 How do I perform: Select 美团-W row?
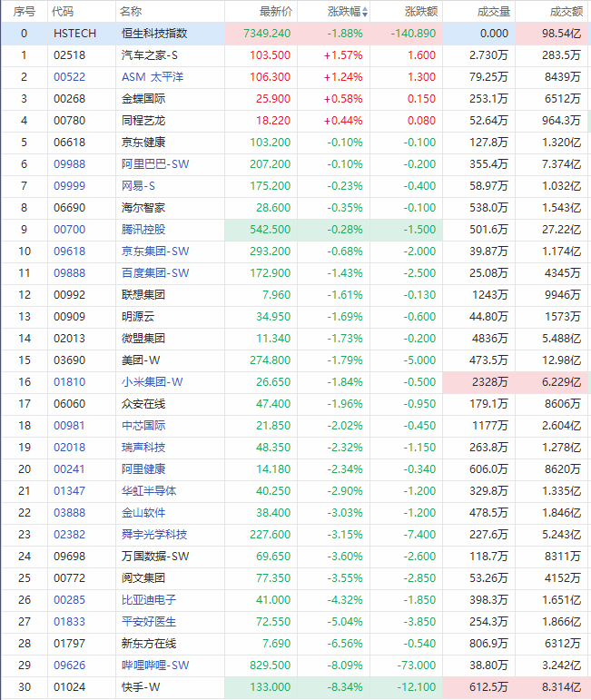(295, 360)
